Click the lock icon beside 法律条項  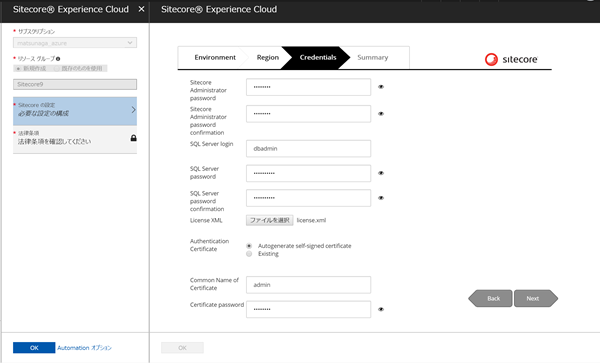coord(134,138)
